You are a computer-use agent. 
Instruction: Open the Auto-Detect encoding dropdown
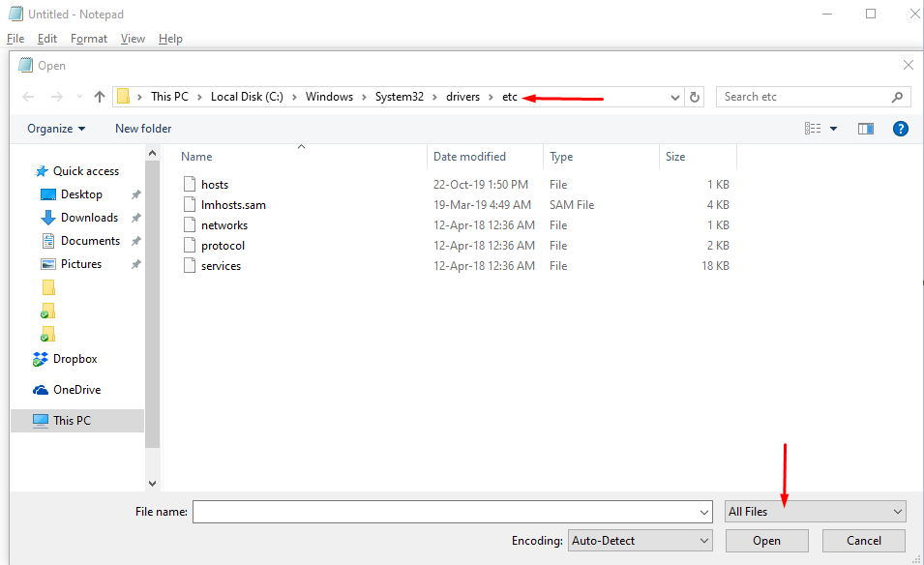[x=640, y=540]
